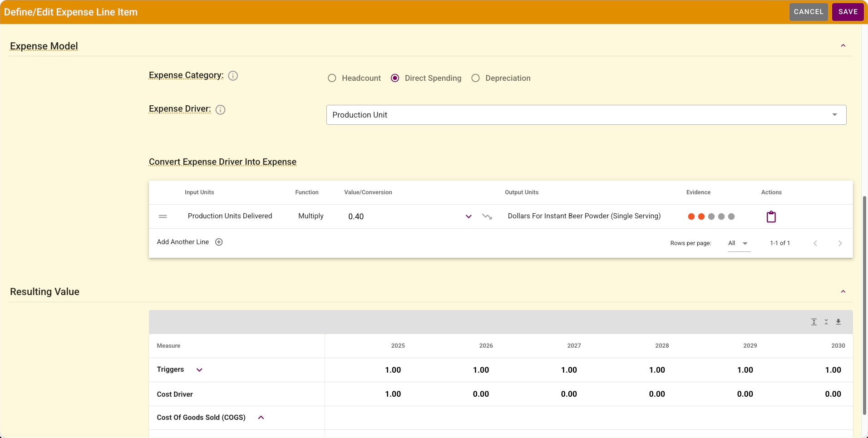Click the 2030 year column header

point(838,346)
